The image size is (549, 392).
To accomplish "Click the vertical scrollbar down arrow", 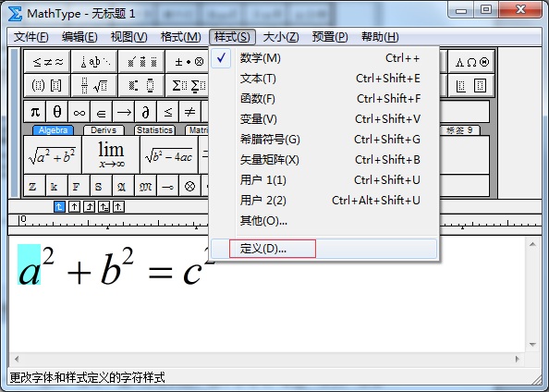I will (532, 345).
